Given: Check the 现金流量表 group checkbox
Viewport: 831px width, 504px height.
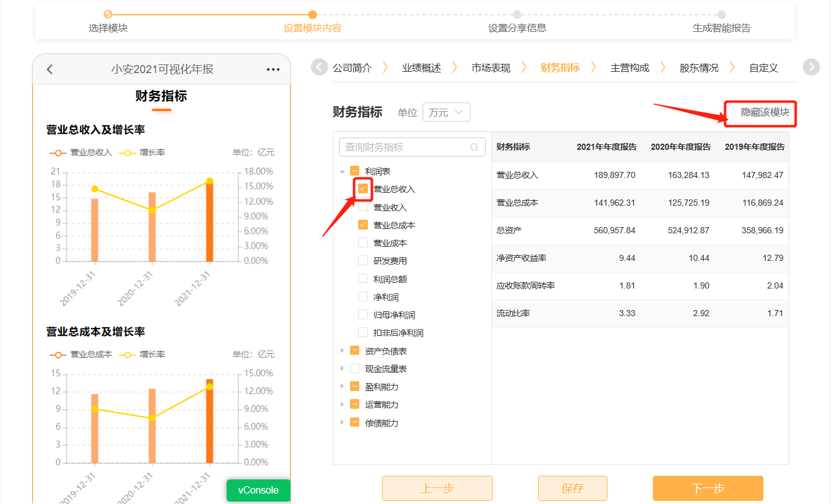Looking at the screenshot, I should (x=354, y=368).
